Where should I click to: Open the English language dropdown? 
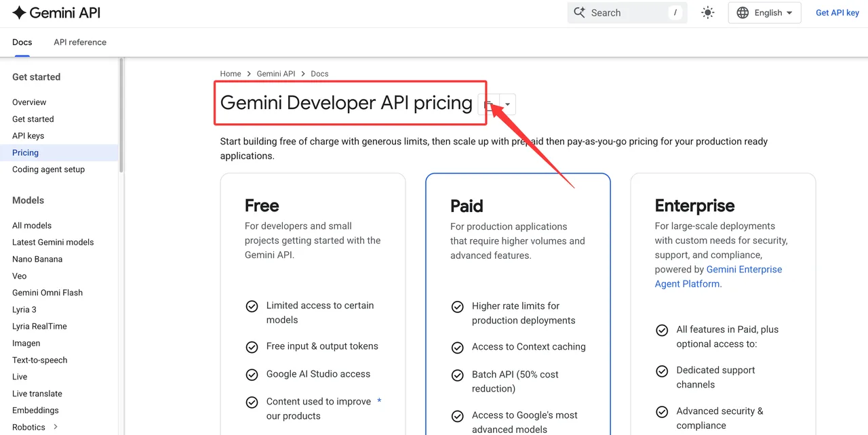coord(764,12)
